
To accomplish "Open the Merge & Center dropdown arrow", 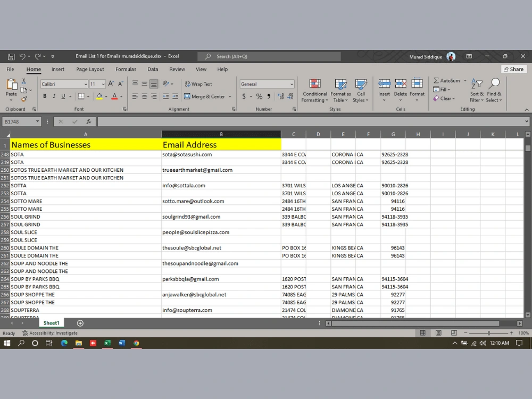I will click(x=230, y=97).
